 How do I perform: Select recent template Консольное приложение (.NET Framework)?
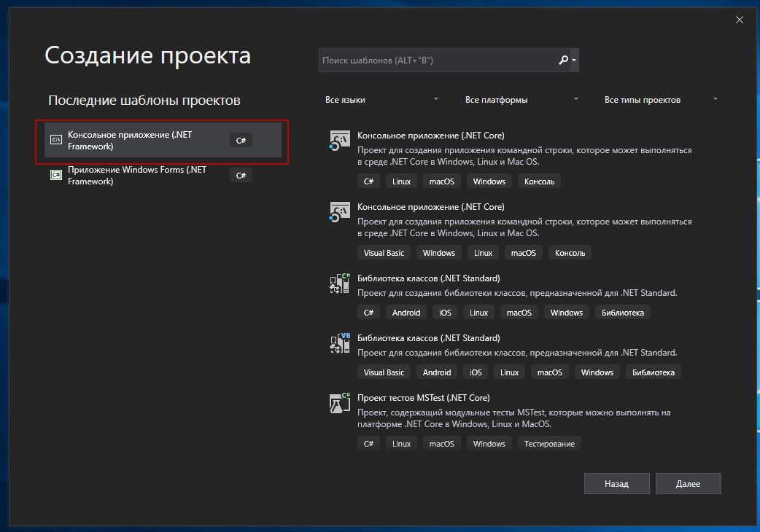pos(163,141)
